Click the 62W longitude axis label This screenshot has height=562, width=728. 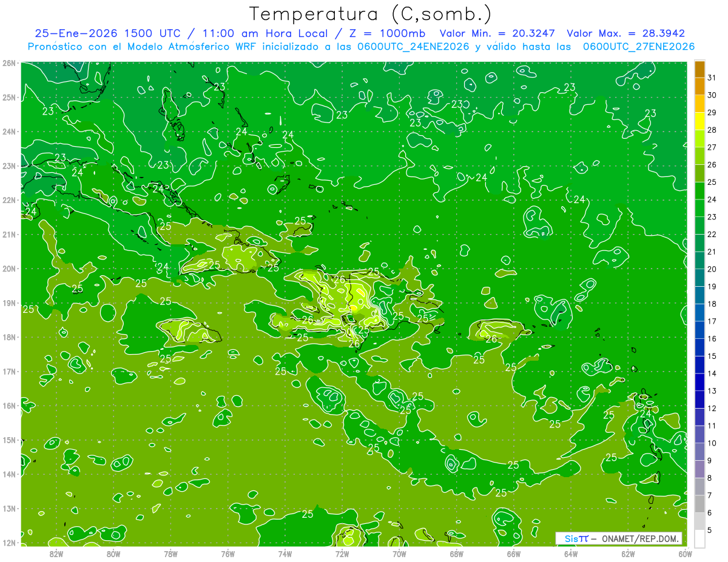[628, 554]
